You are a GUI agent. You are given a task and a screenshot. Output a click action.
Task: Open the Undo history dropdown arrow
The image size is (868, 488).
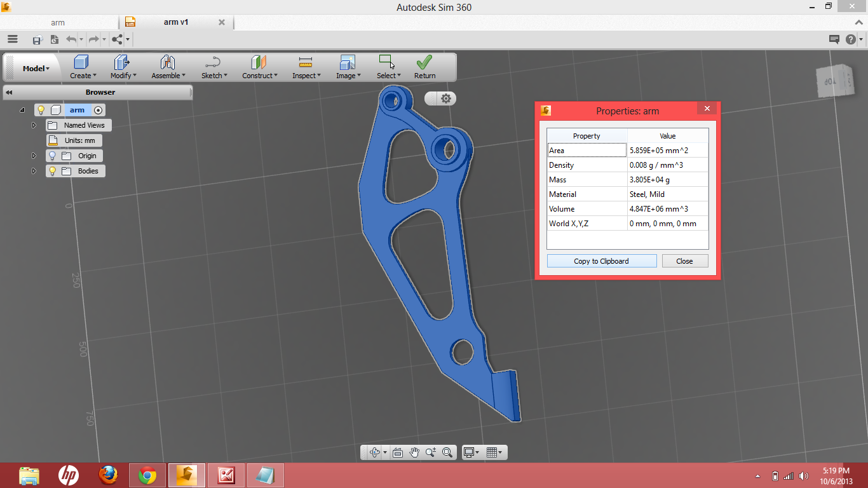(x=82, y=39)
